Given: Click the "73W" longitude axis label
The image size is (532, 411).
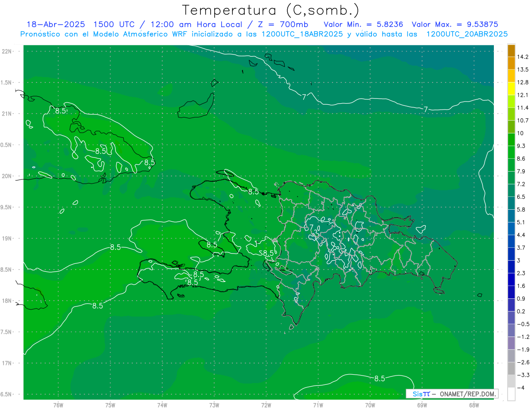Looking at the screenshot, I should [214, 405].
